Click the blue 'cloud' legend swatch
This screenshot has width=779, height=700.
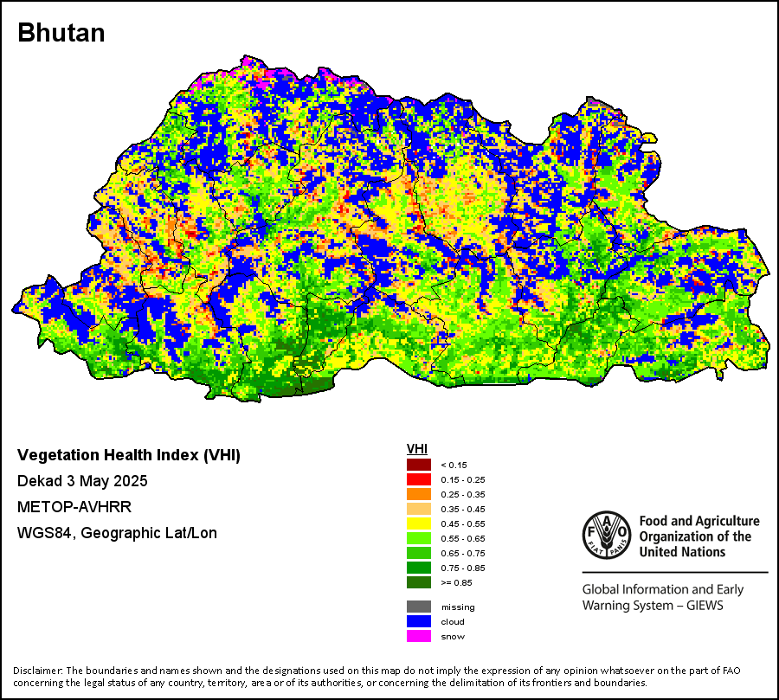click(x=419, y=621)
